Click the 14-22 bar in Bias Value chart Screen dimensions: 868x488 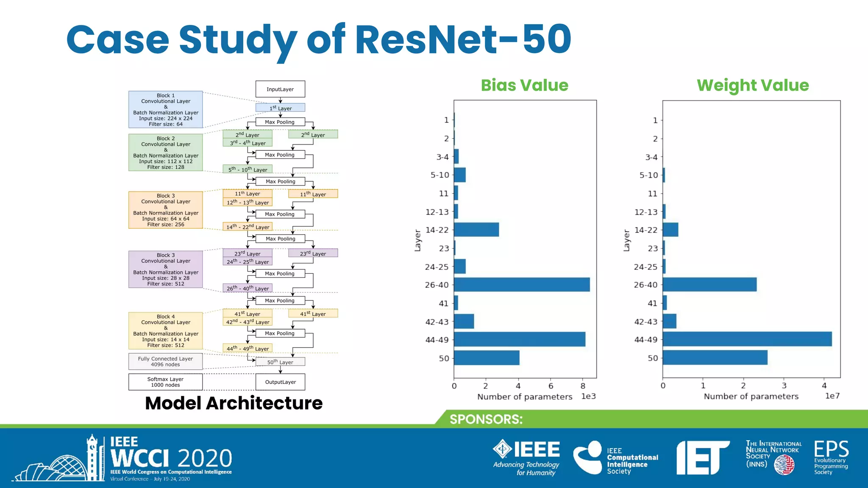[476, 230]
